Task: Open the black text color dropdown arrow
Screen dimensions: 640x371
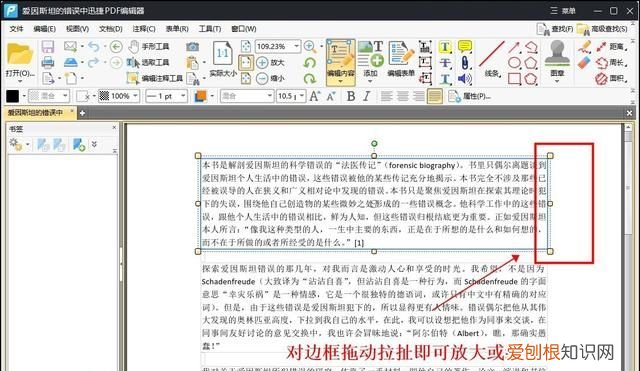Action: 24,96
